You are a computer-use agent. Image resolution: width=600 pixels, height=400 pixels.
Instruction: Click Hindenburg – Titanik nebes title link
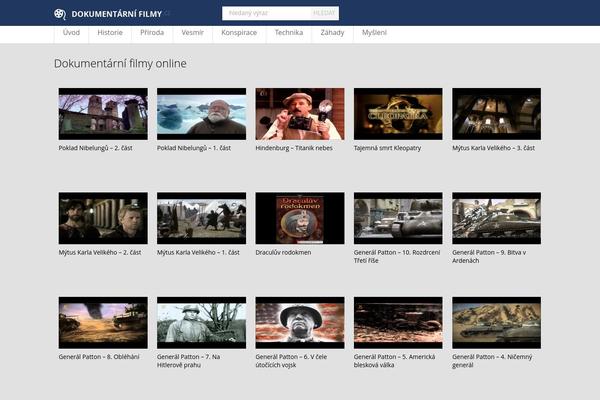(294, 148)
